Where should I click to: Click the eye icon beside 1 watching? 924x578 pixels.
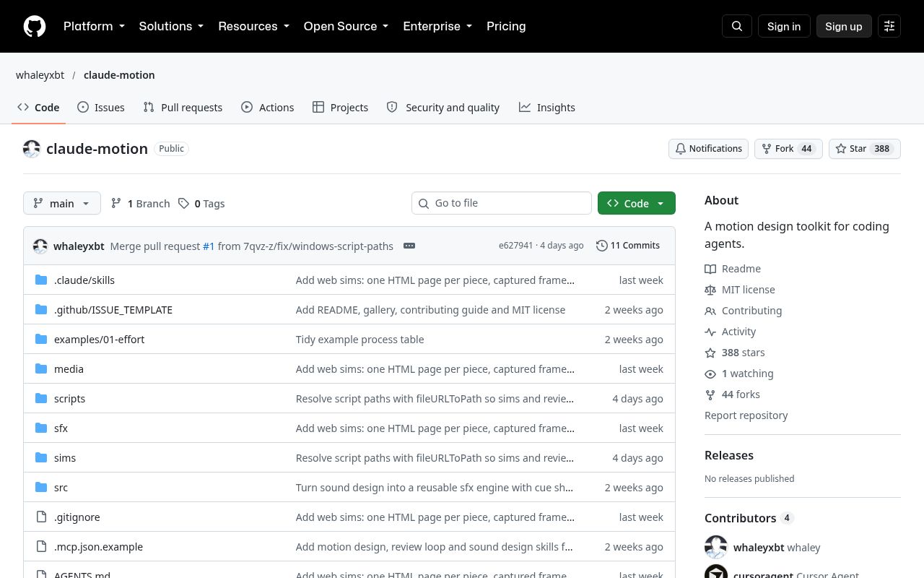coord(710,374)
